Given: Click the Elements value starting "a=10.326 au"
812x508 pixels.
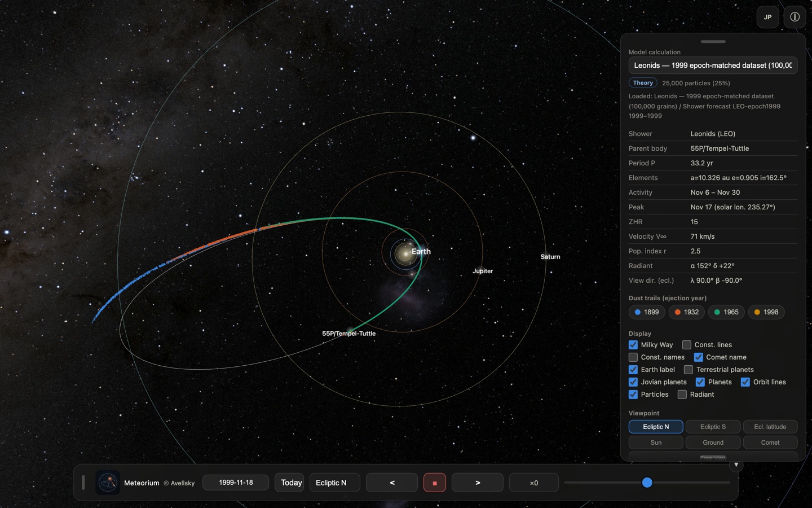Looking at the screenshot, I should click(739, 178).
